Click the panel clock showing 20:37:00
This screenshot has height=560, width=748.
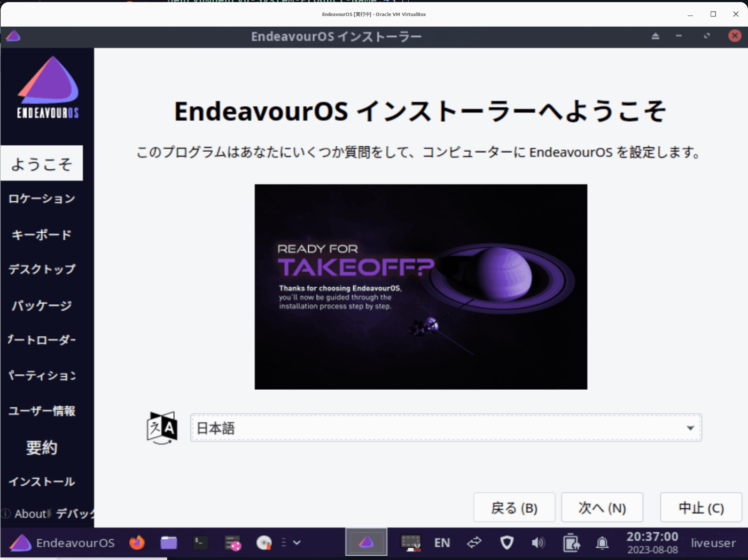tap(652, 542)
